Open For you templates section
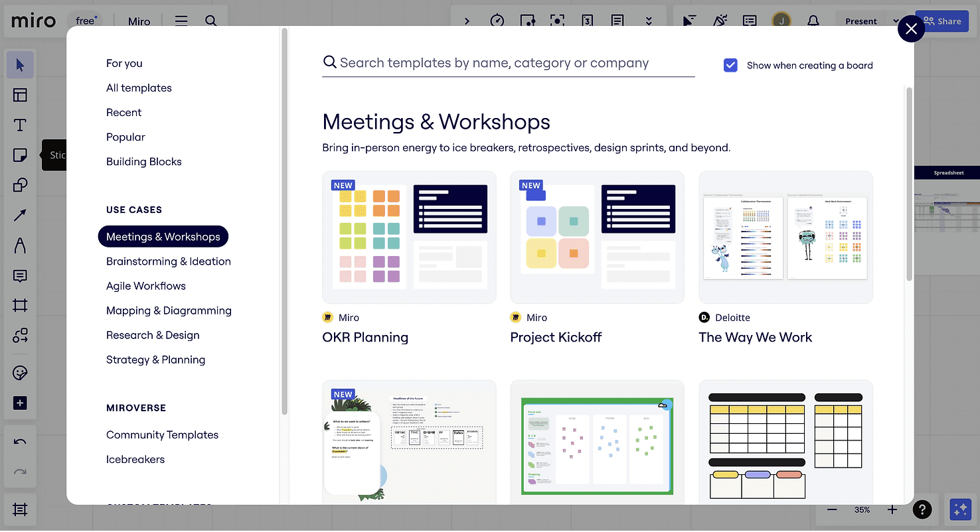 coord(124,63)
